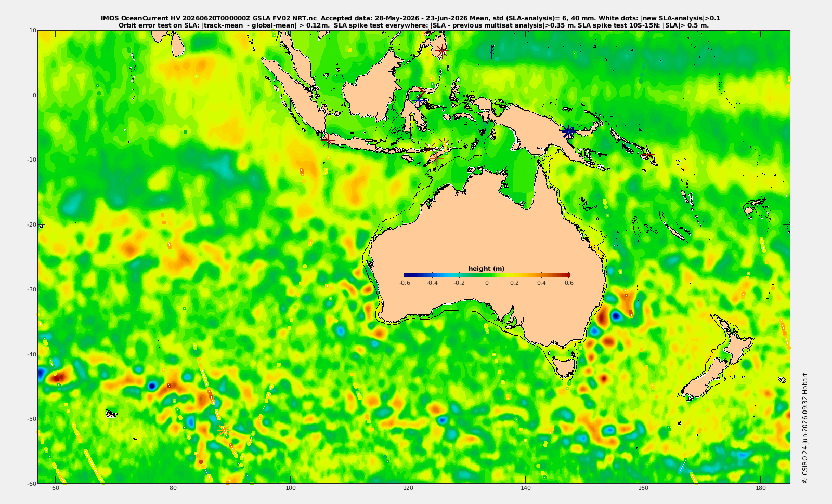Screen dimensions: 832x504
Task: Click the 0.6 colorbar tick label
Action: (x=569, y=283)
